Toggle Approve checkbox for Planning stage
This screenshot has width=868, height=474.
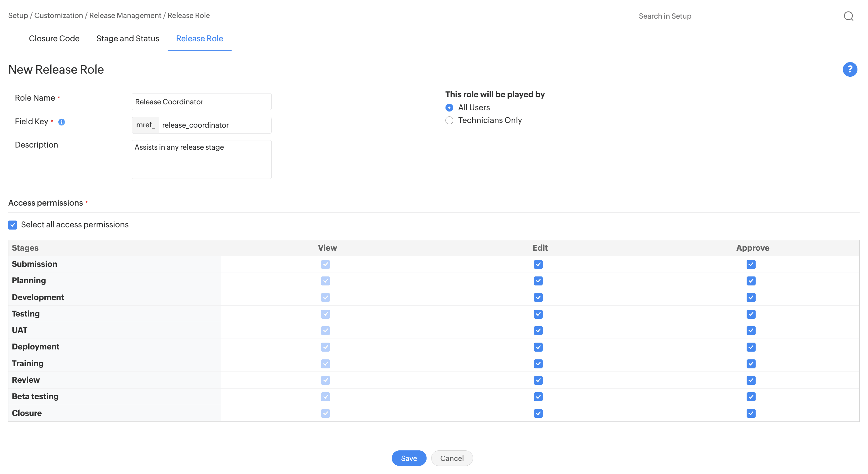pos(750,281)
